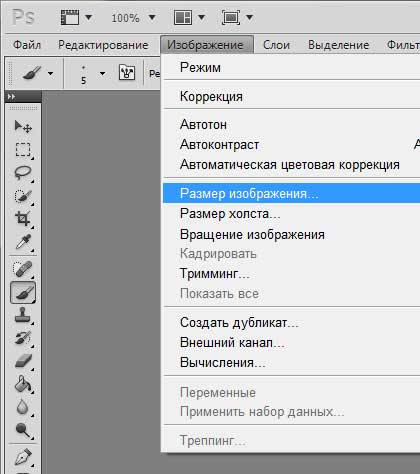This screenshot has height=474, width=420.
Task: Select the Paint Bucket tool
Action: pyautogui.click(x=23, y=384)
